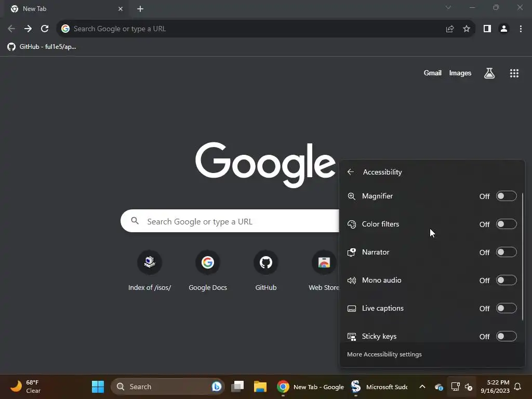This screenshot has width=532, height=399.
Task: Click the Live captions icon
Action: click(x=352, y=309)
